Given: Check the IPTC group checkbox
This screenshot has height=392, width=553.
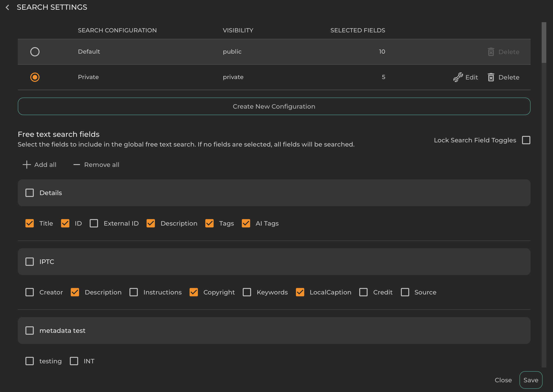Looking at the screenshot, I should coord(29,261).
